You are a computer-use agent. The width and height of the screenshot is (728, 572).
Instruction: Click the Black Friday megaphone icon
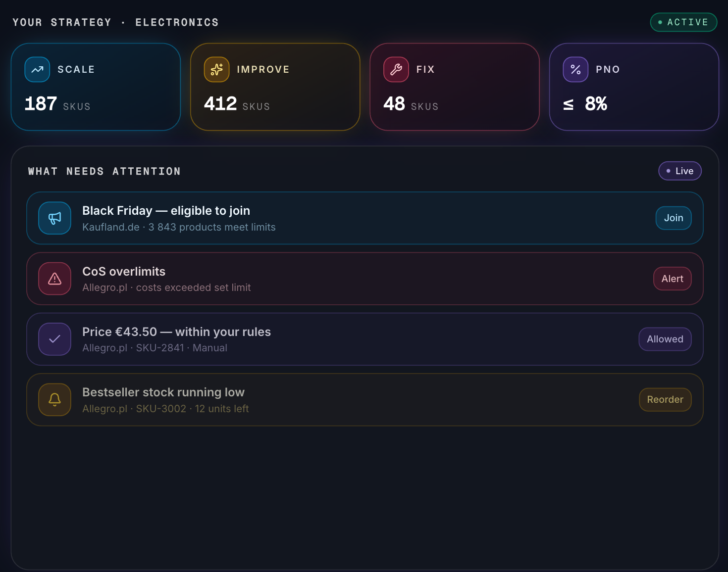[55, 218]
